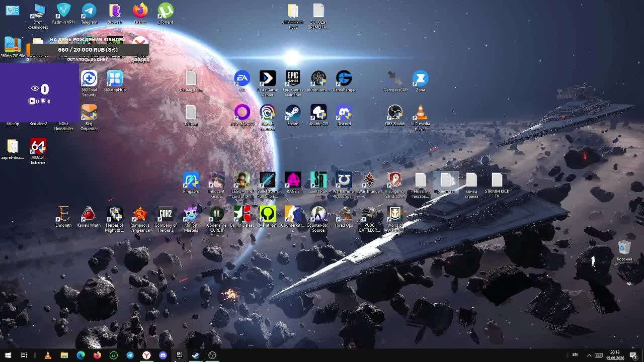
Task: Select the PingZero desktop icon
Action: coord(191,183)
